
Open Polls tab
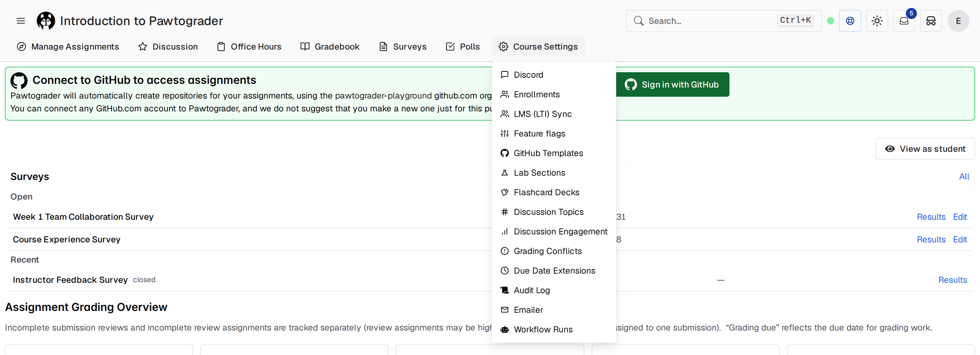[x=463, y=47]
